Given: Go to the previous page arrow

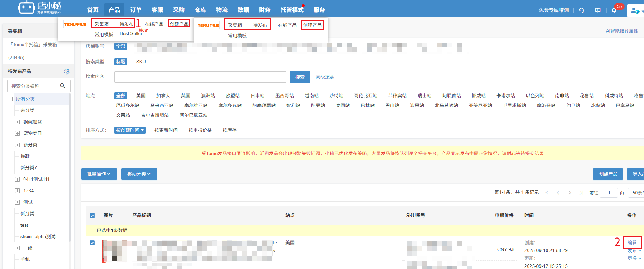Looking at the screenshot, I should tap(558, 192).
